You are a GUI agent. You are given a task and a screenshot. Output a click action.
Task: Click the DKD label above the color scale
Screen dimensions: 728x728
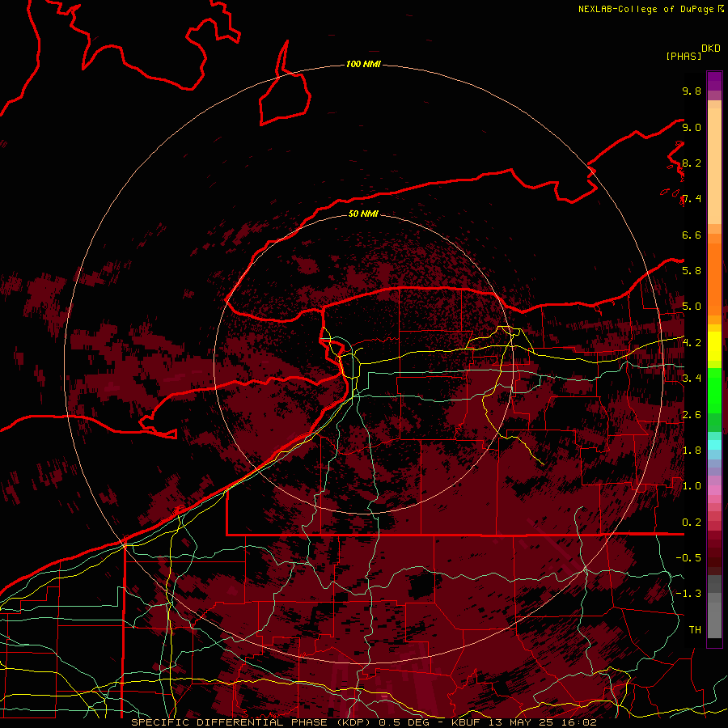(711, 49)
